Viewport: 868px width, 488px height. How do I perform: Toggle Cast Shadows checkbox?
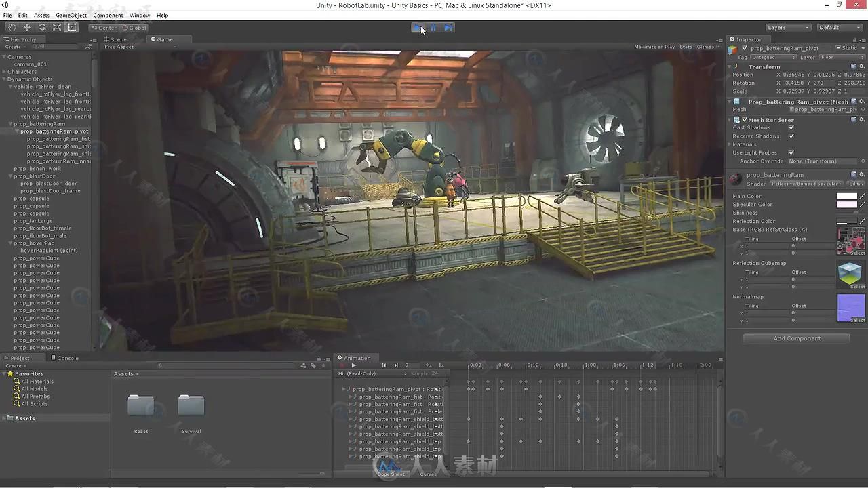tap(791, 127)
